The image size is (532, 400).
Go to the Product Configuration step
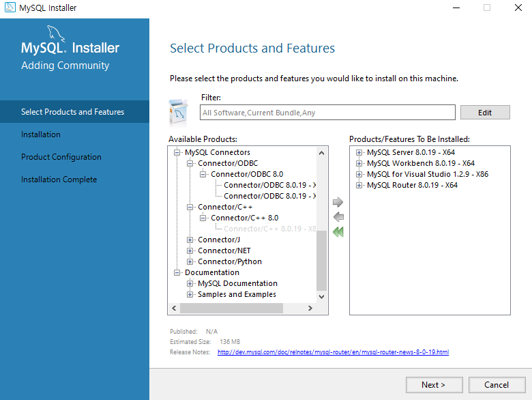[61, 157]
